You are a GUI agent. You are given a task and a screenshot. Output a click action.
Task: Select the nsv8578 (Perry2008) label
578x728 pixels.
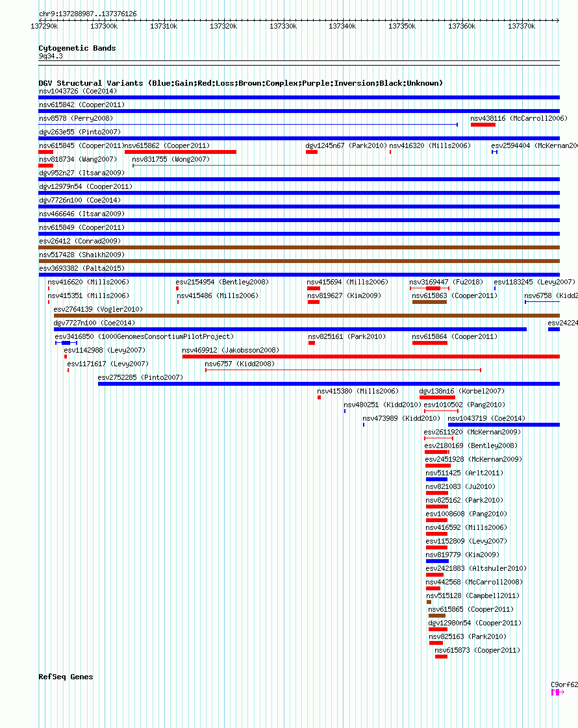click(x=76, y=118)
